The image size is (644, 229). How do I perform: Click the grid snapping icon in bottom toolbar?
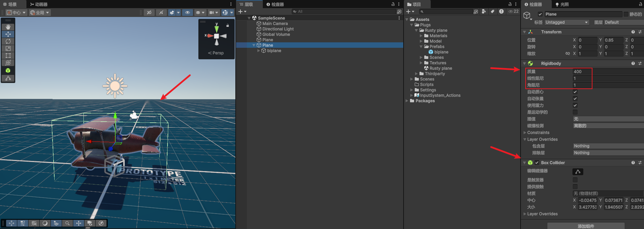(34, 223)
